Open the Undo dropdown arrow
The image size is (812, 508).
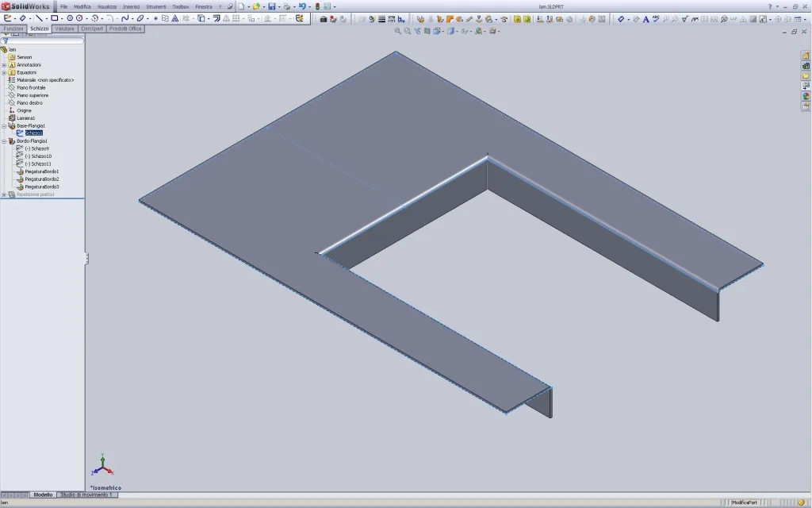(310, 7)
